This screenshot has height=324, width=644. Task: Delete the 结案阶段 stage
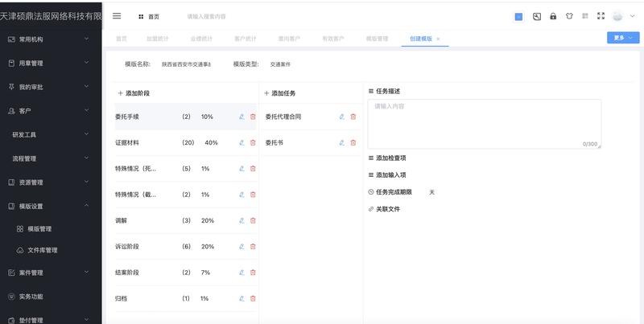point(253,273)
